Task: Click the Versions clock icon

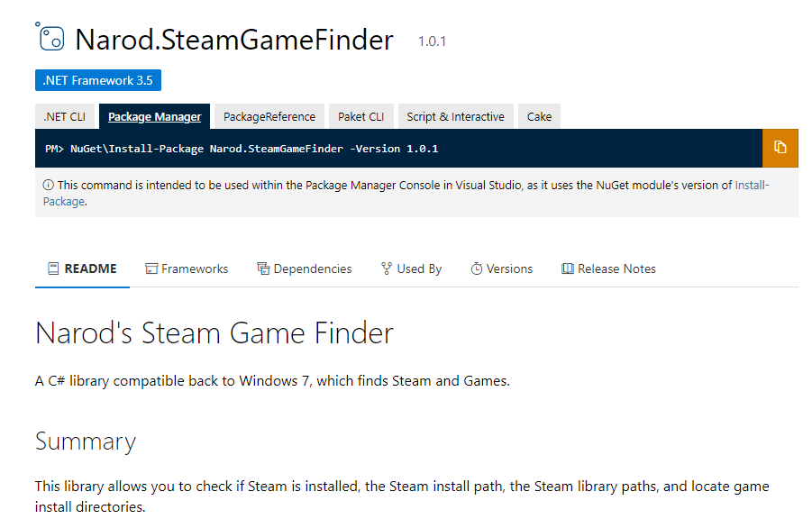Action: tap(477, 269)
